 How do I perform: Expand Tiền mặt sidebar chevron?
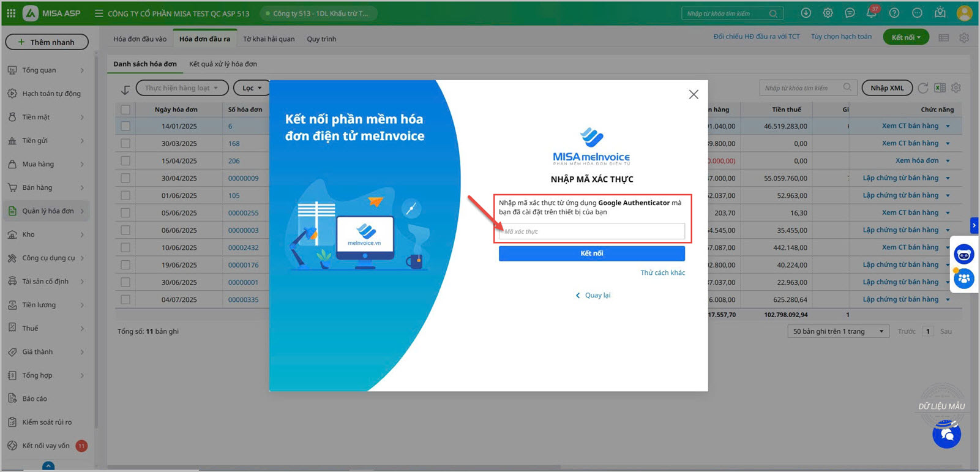coord(82,118)
